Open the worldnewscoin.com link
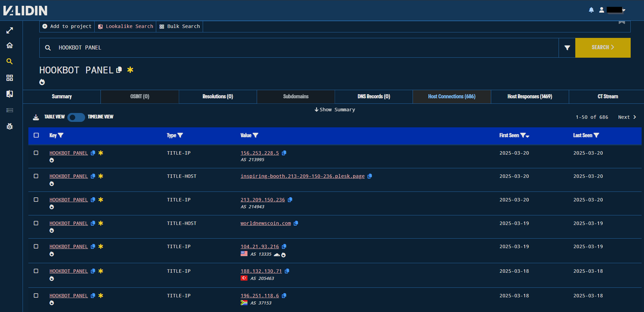 point(266,224)
